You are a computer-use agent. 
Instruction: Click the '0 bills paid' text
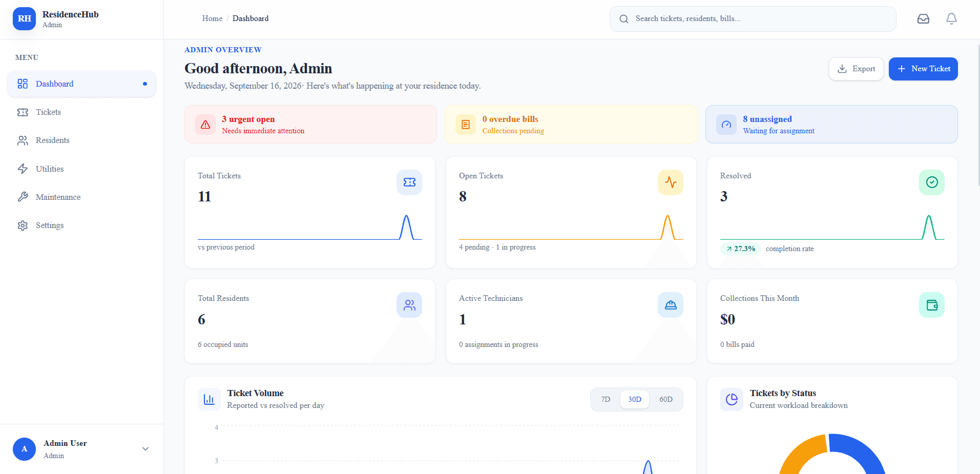pos(737,344)
